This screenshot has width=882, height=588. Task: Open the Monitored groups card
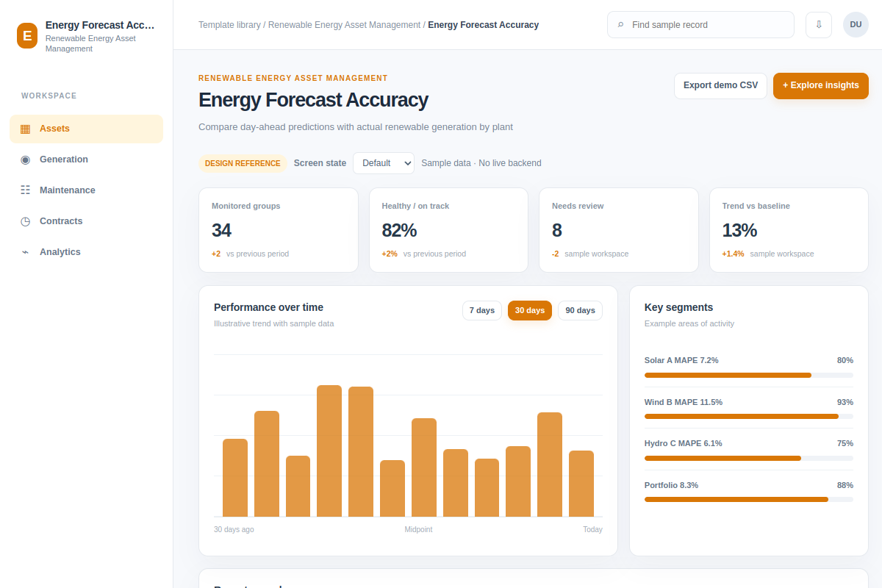coord(279,230)
